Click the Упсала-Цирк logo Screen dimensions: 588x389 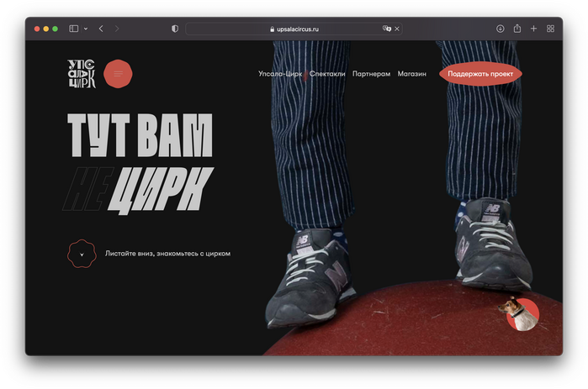tap(82, 74)
